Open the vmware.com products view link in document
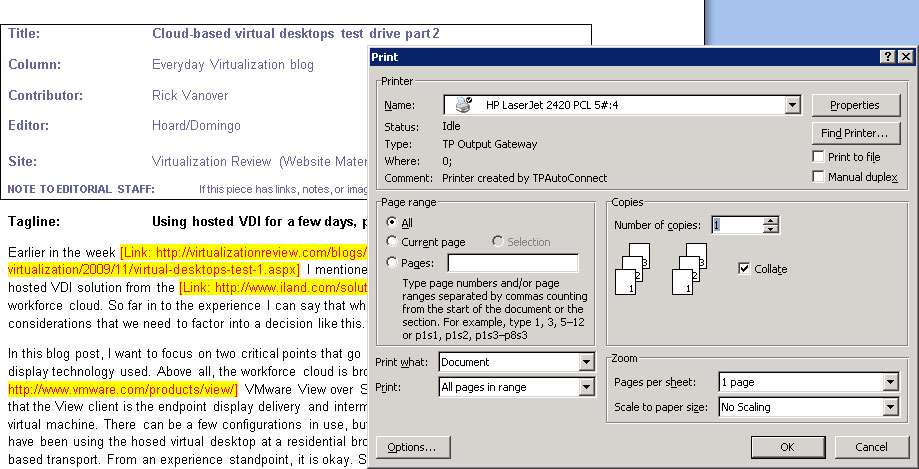The width and height of the screenshot is (919, 469). point(123,389)
